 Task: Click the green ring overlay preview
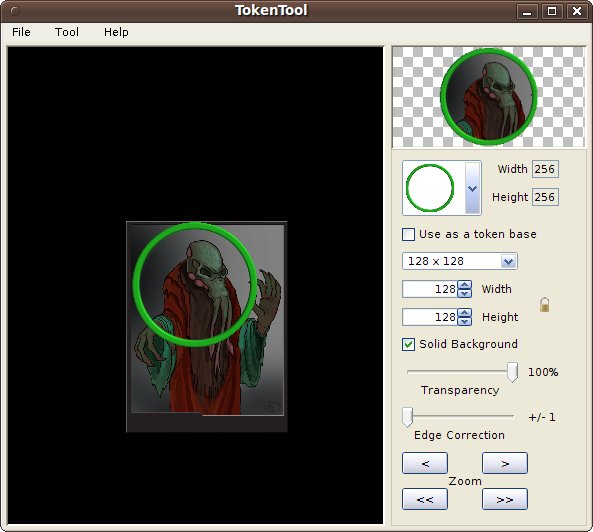(x=430, y=188)
